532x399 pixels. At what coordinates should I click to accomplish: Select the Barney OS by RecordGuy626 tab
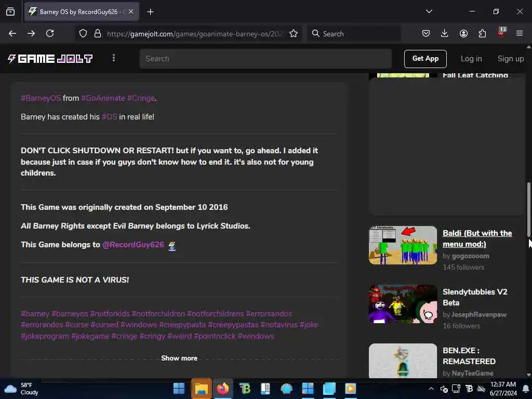click(82, 12)
